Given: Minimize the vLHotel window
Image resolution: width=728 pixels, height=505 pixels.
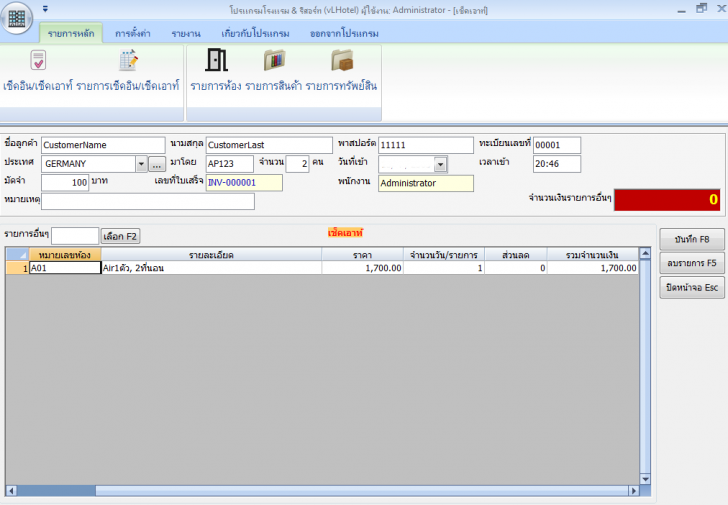Looking at the screenshot, I should [x=681, y=10].
